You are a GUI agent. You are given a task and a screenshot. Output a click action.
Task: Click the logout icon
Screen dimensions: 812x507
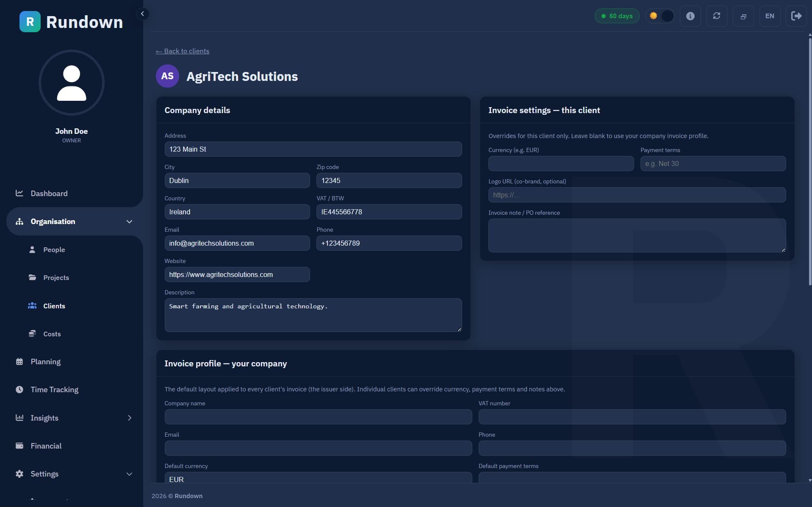tap(796, 16)
